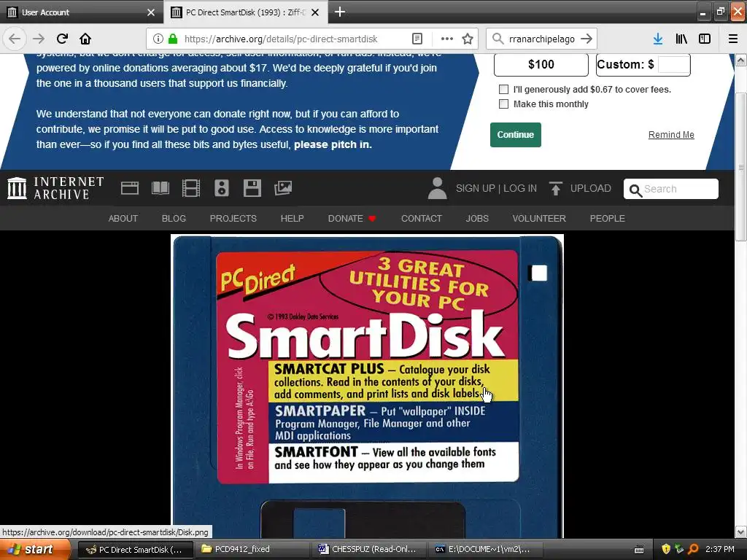
Task: Open the Firefox hamburger menu
Action: 733,39
